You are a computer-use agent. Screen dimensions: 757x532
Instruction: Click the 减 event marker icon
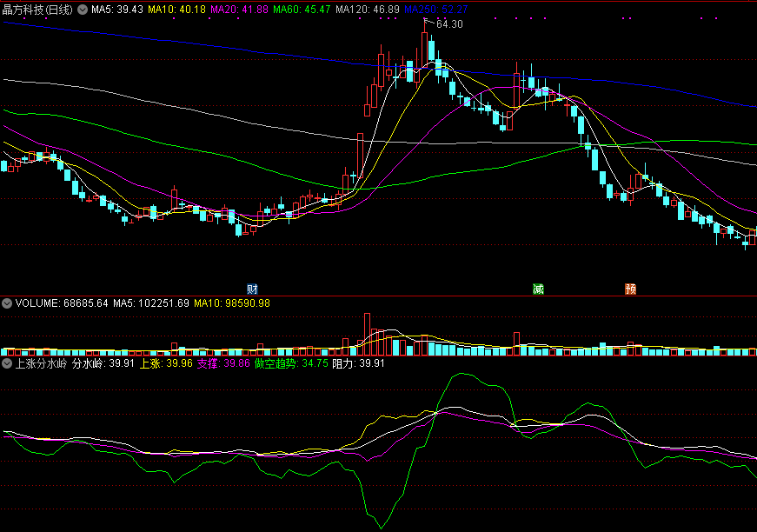click(x=538, y=289)
